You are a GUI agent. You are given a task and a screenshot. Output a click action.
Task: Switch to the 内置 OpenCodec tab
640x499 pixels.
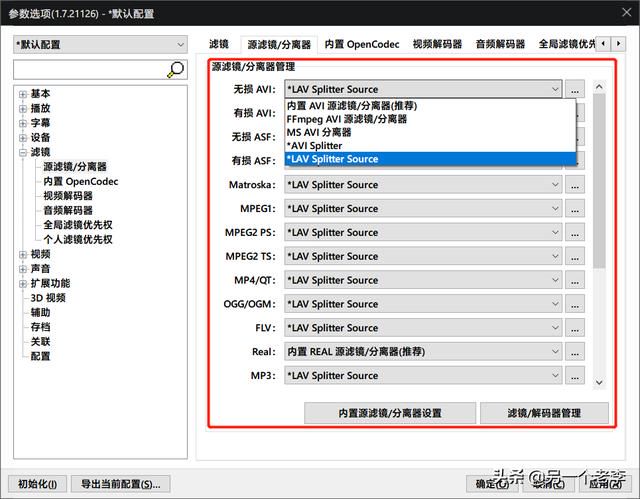[x=362, y=44]
